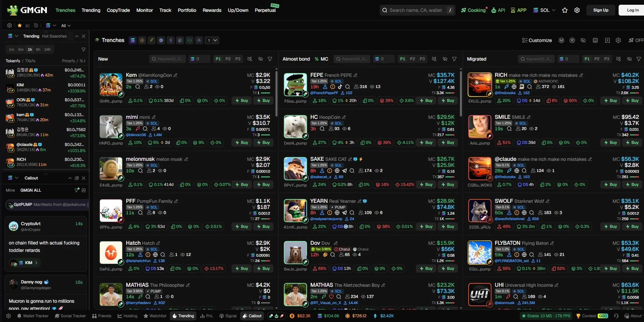Mute sound alerts for the New column
The width and height of the screenshot is (644, 322).
[250, 59]
